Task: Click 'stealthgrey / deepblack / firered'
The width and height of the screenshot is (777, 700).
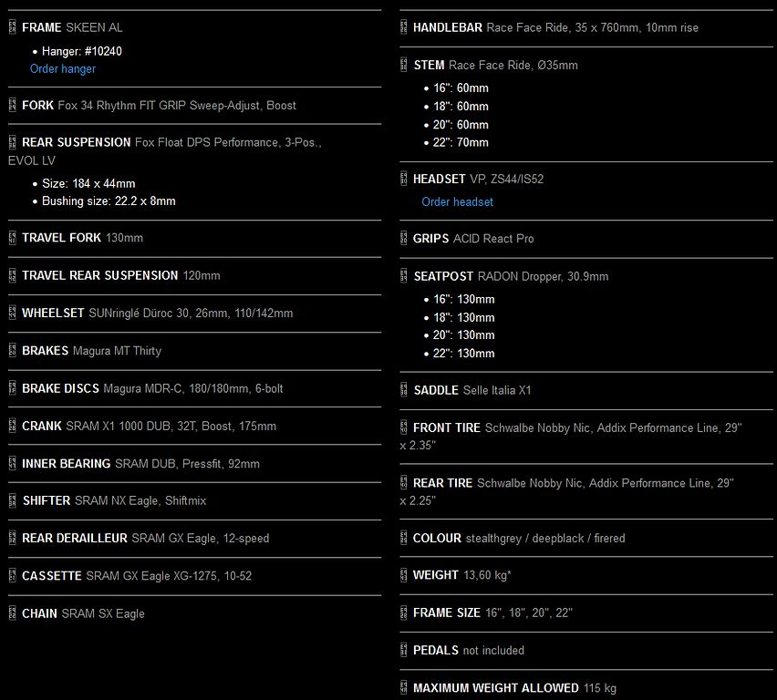Action: click(x=545, y=539)
